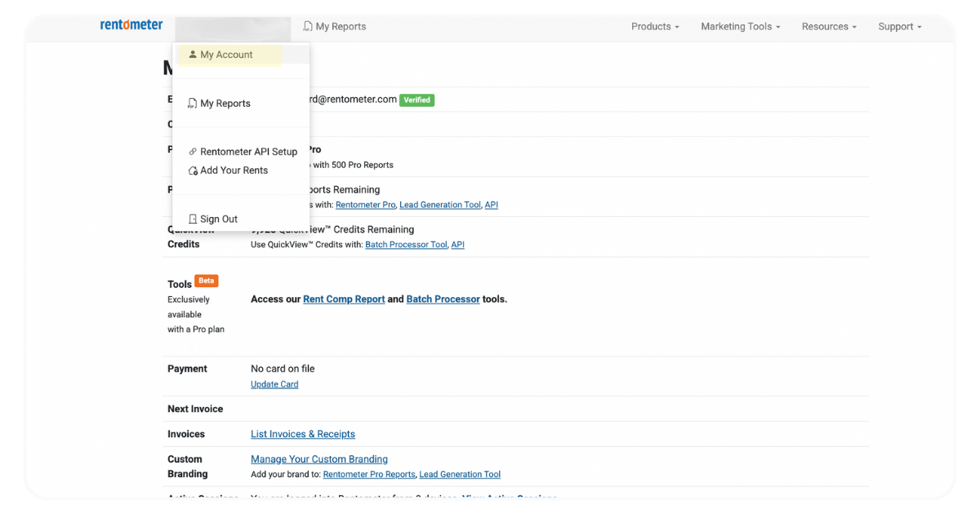Expand the Products dropdown
Viewport: 980px width, 514px height.
(x=655, y=26)
